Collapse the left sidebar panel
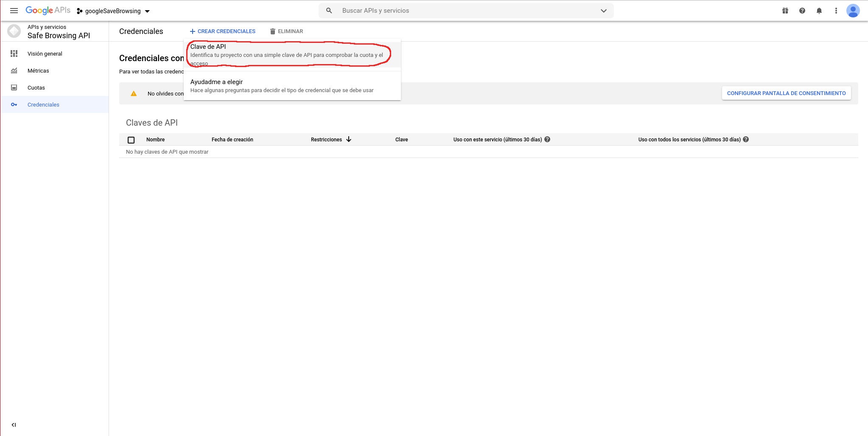 click(x=14, y=425)
